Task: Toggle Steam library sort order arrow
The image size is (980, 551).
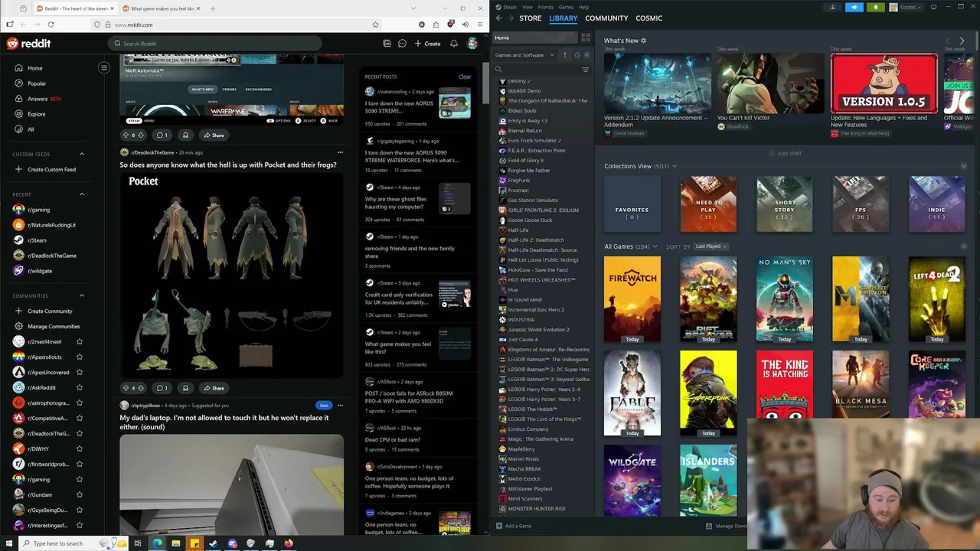Action: tap(565, 55)
